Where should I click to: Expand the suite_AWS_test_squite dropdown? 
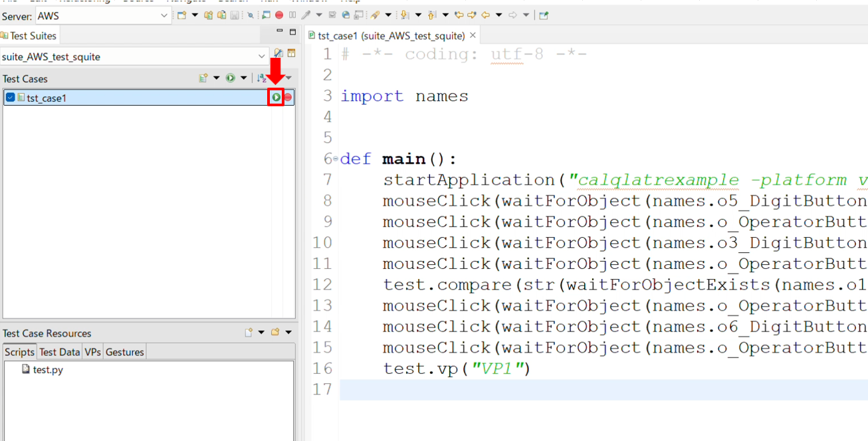click(261, 56)
